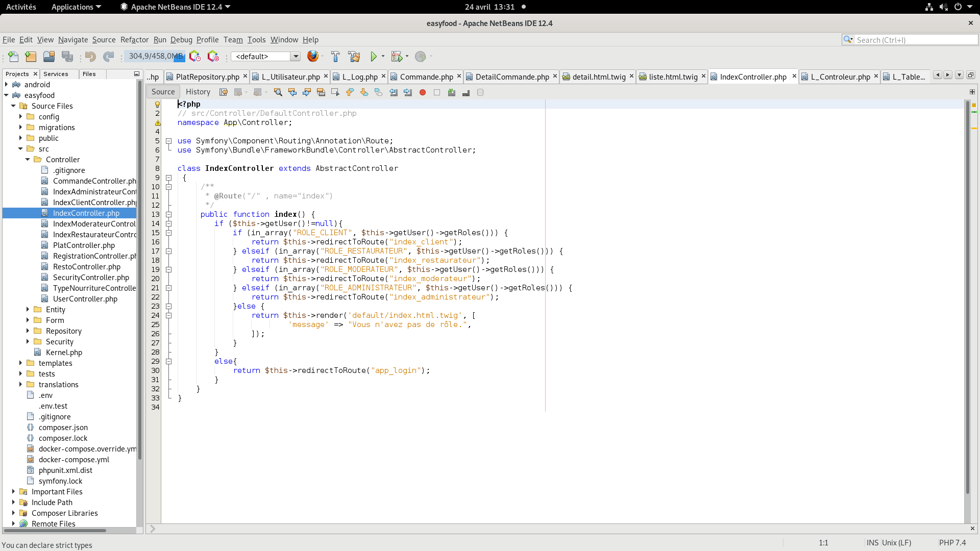This screenshot has height=551, width=980.
Task: Click the Build Project hammer icon
Action: [335, 57]
